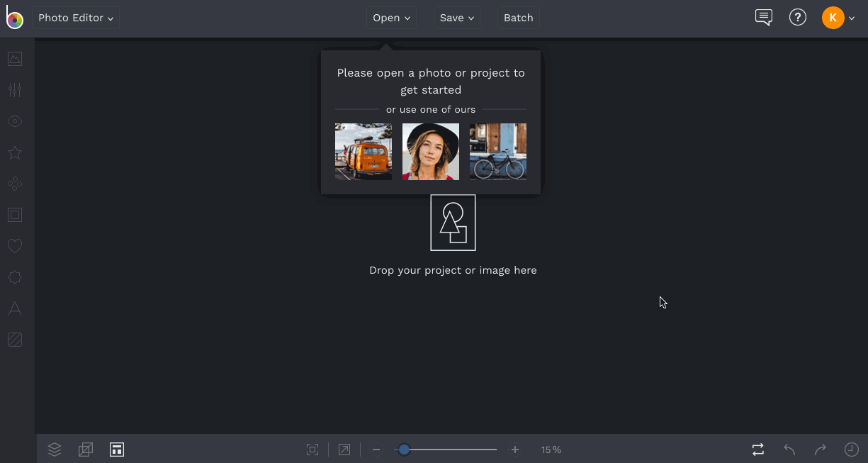868x463 pixels.
Task: Select the orange van sample photo
Action: [x=363, y=152]
